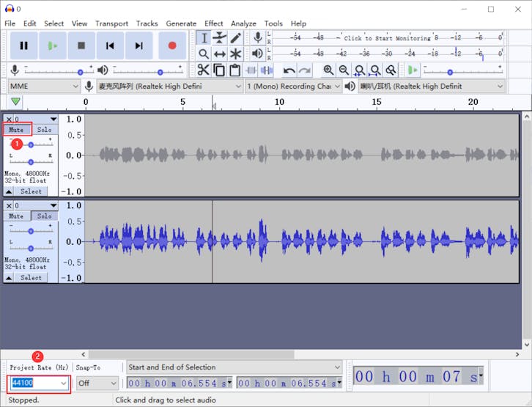This screenshot has height=407, width=532.
Task: Click the Undo arrow icon
Action: pyautogui.click(x=289, y=70)
